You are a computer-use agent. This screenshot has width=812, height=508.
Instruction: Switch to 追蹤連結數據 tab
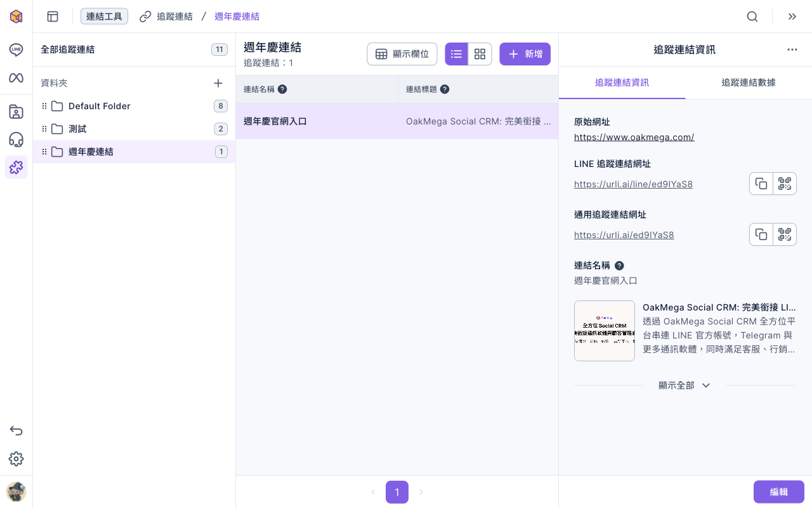pyautogui.click(x=749, y=83)
